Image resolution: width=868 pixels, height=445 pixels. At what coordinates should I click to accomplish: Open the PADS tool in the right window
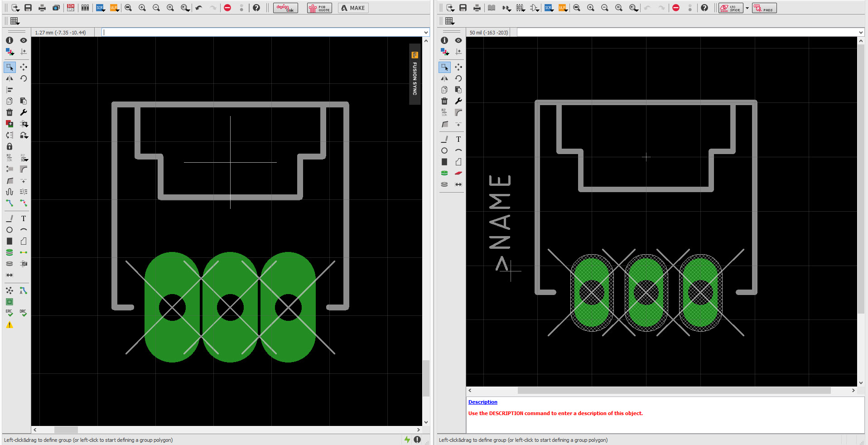click(764, 8)
